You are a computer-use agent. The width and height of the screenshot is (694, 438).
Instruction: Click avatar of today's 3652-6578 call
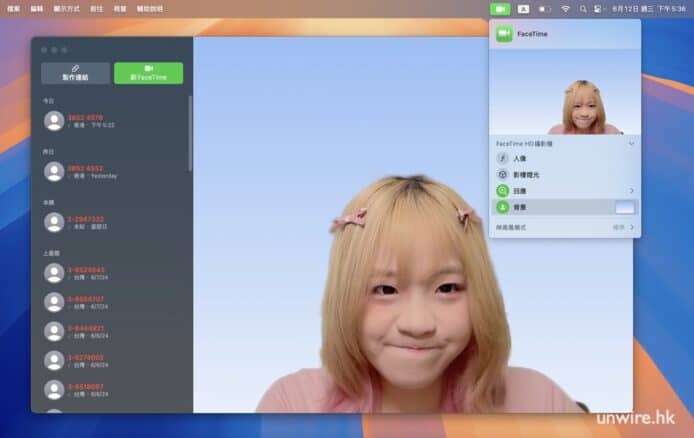[x=53, y=121]
